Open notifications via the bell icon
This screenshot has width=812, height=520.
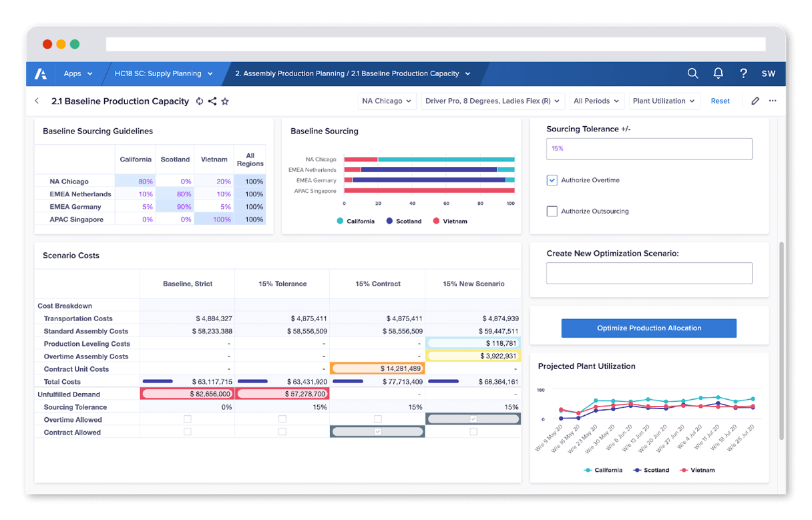click(x=718, y=73)
